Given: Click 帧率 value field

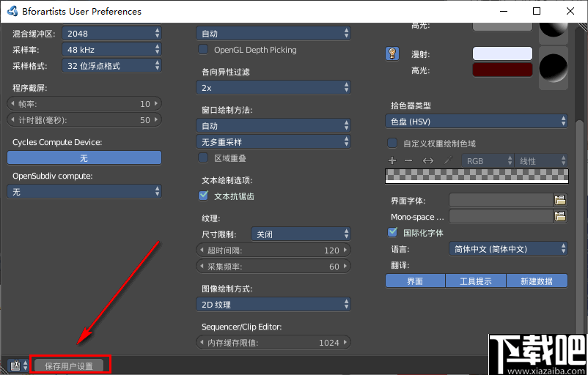Looking at the screenshot, I should 84,104.
